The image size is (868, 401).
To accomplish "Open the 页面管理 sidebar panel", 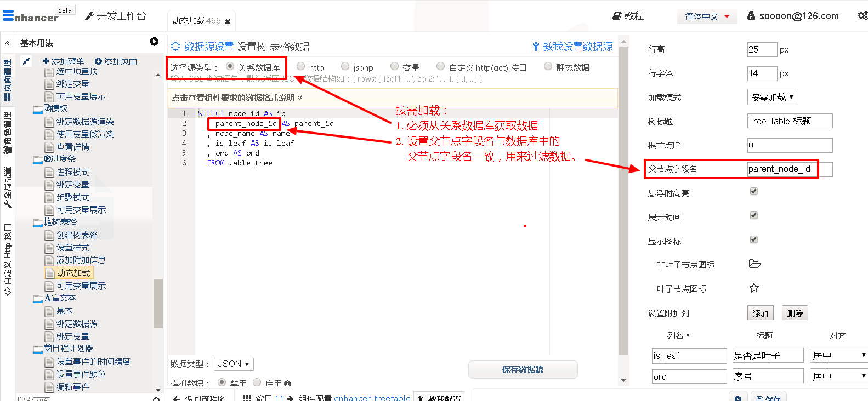I will (7, 80).
